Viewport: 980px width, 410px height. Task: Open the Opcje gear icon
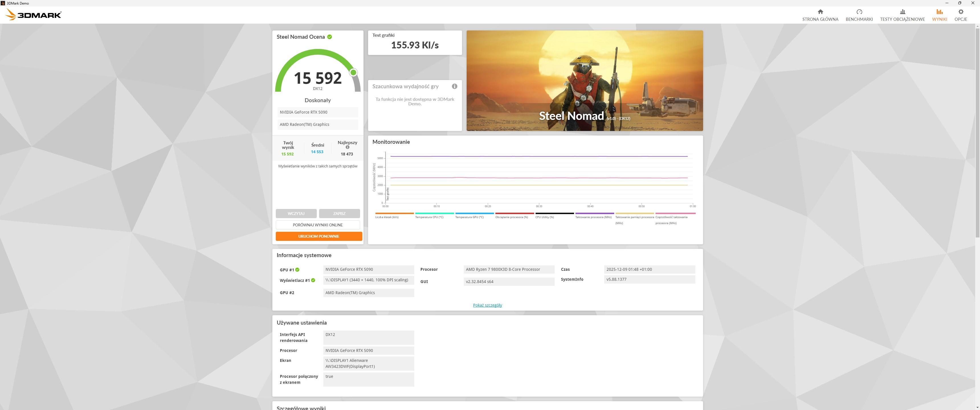point(960,12)
